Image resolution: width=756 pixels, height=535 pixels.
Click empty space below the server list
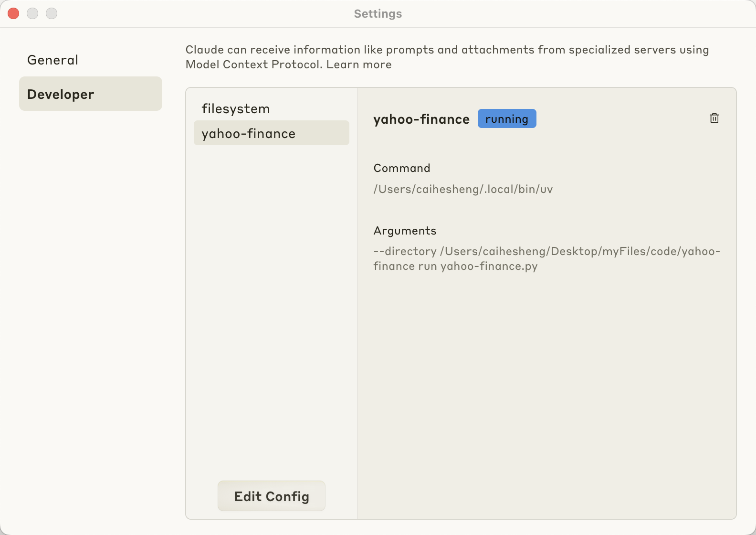tap(271, 310)
